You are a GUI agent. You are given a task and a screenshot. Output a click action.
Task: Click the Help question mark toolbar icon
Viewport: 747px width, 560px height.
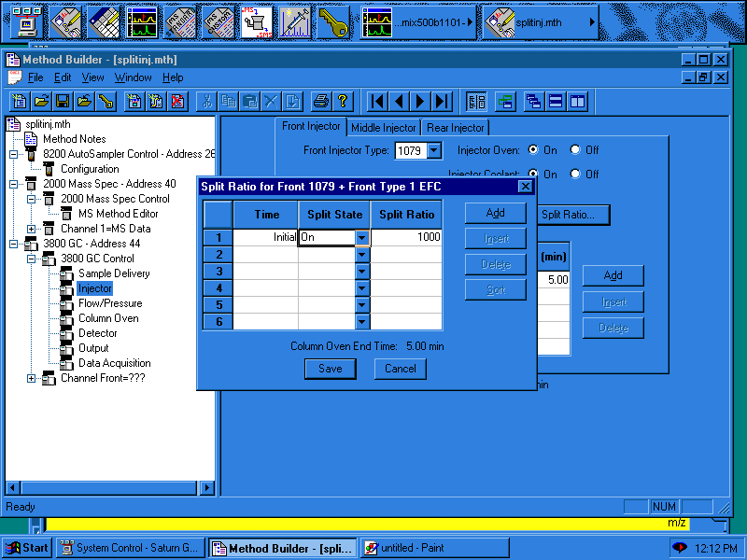pos(343,102)
